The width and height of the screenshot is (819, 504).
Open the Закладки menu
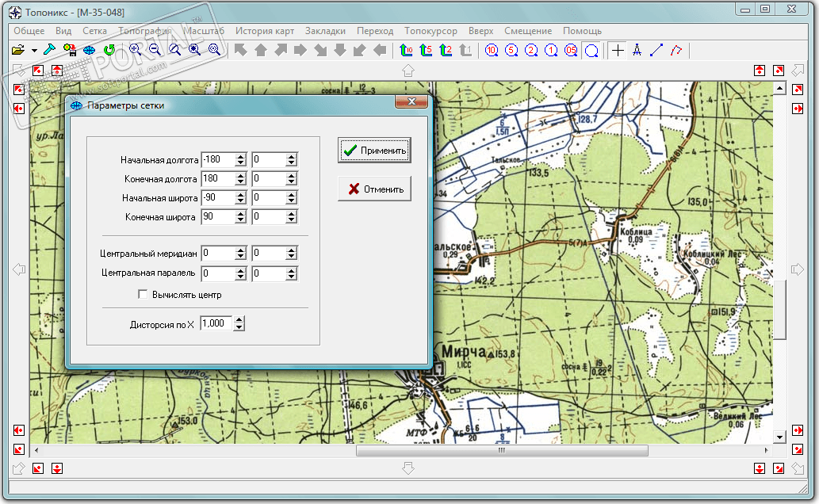tap(325, 31)
